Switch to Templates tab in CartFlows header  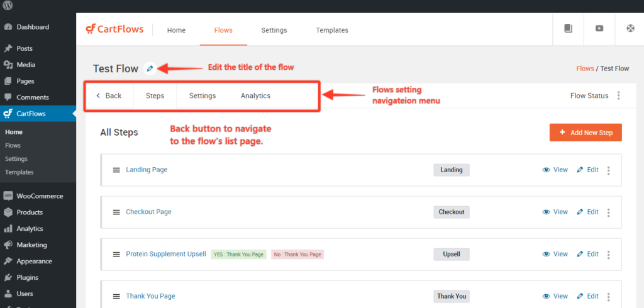coord(332,30)
